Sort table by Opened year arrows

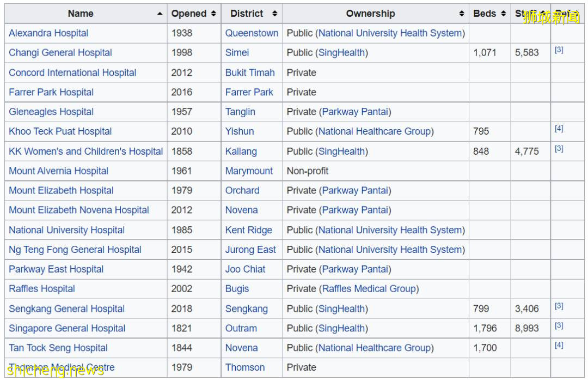tap(213, 14)
